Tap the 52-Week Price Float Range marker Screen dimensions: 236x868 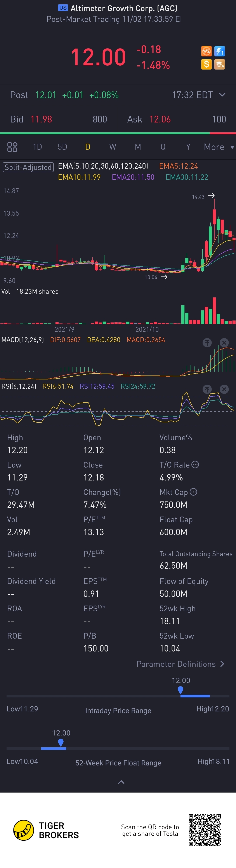pyautogui.click(x=61, y=743)
